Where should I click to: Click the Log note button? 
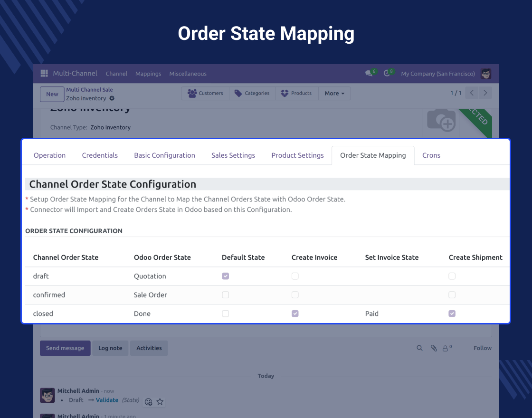pos(110,348)
